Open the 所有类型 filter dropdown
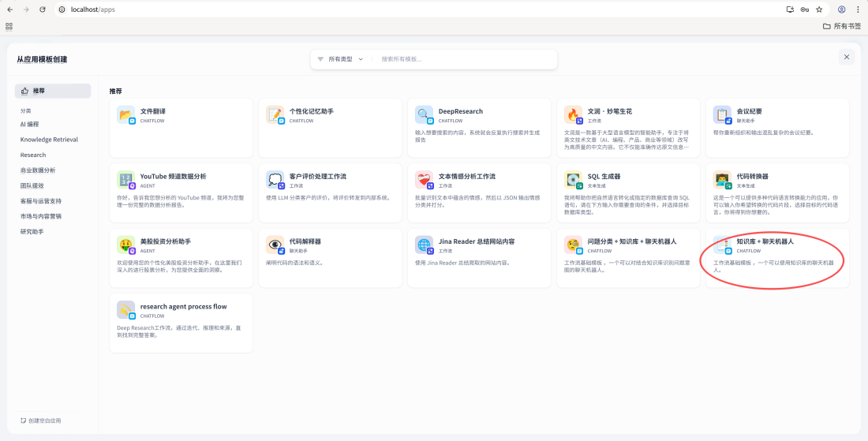The image size is (868, 441). (x=340, y=58)
